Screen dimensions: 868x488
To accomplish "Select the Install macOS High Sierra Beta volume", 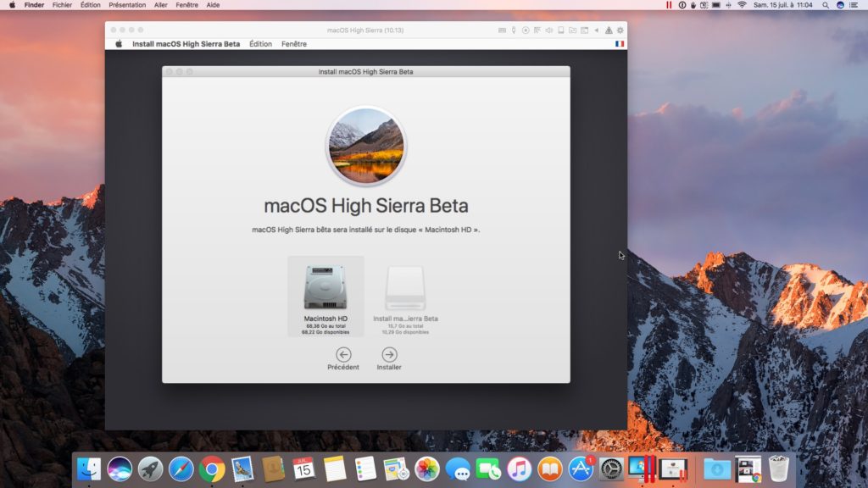I will tap(405, 299).
